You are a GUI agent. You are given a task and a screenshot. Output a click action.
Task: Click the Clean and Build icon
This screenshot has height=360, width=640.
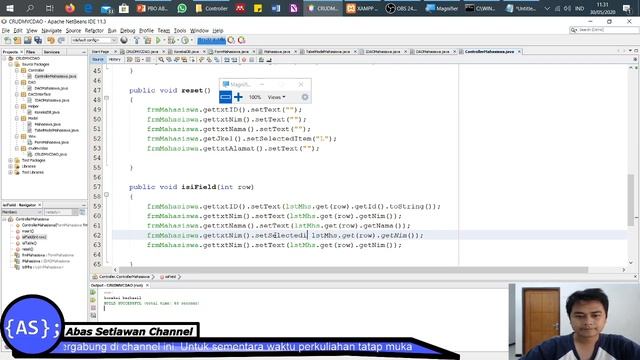click(147, 40)
